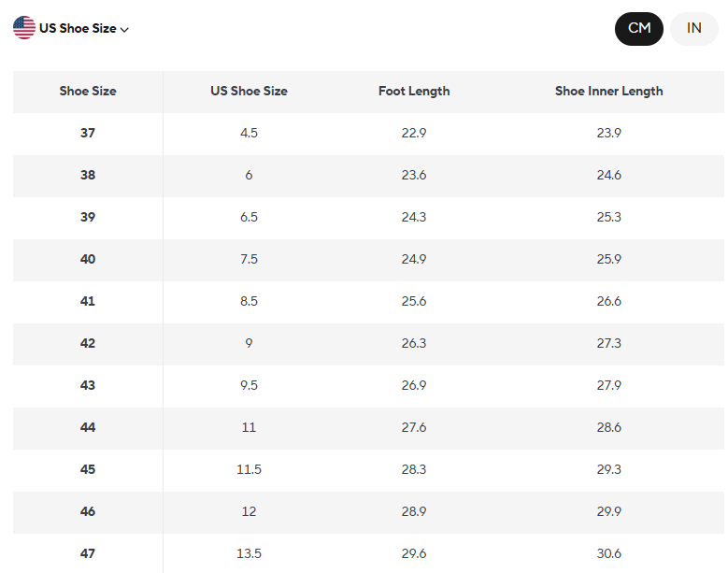This screenshot has height=573, width=728.
Task: Click shoe inner length 29.3 cell
Action: (608, 470)
